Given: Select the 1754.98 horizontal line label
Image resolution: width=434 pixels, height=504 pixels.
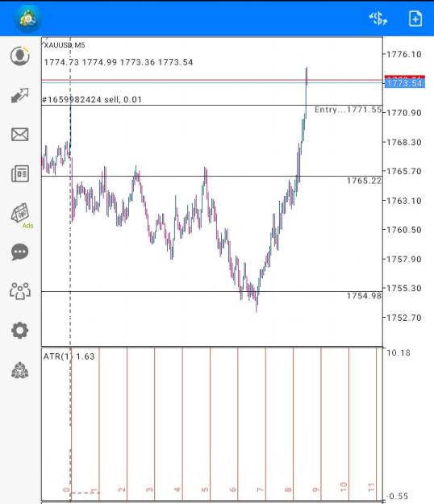Looking at the screenshot, I should pos(364,296).
